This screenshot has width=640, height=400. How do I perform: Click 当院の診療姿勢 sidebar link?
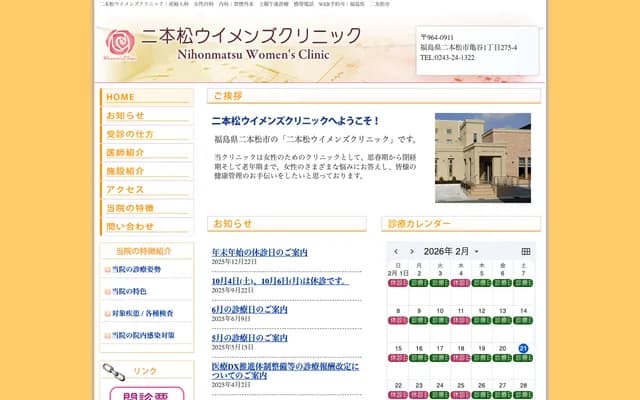136,269
